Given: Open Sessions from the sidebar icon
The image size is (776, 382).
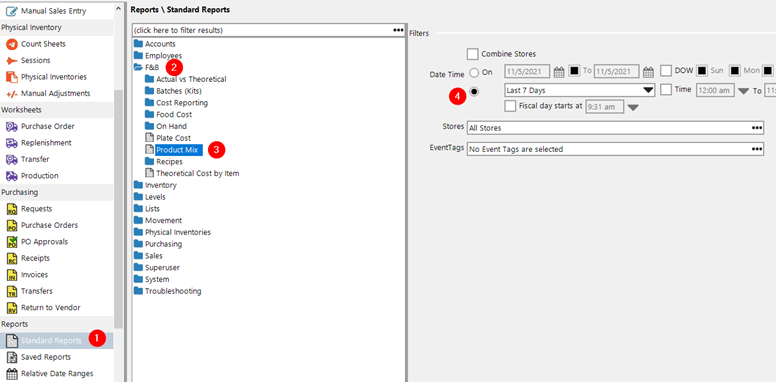Looking at the screenshot, I should [x=12, y=60].
